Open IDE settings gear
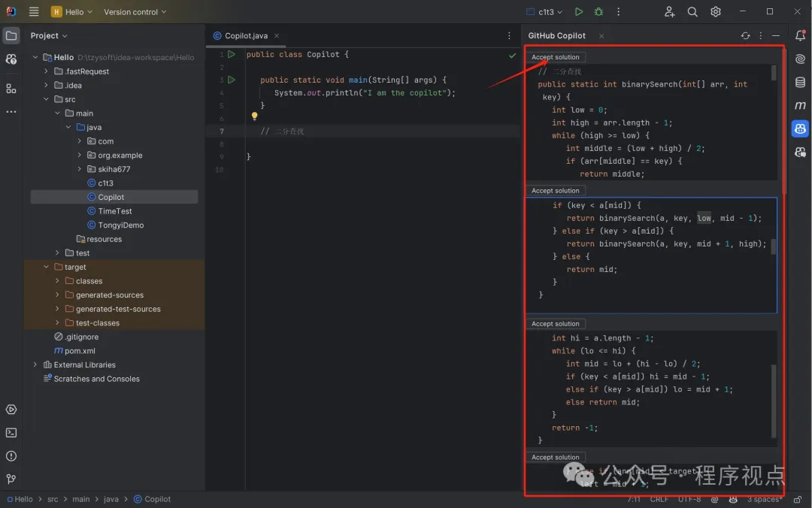Image resolution: width=812 pixels, height=508 pixels. (716, 11)
